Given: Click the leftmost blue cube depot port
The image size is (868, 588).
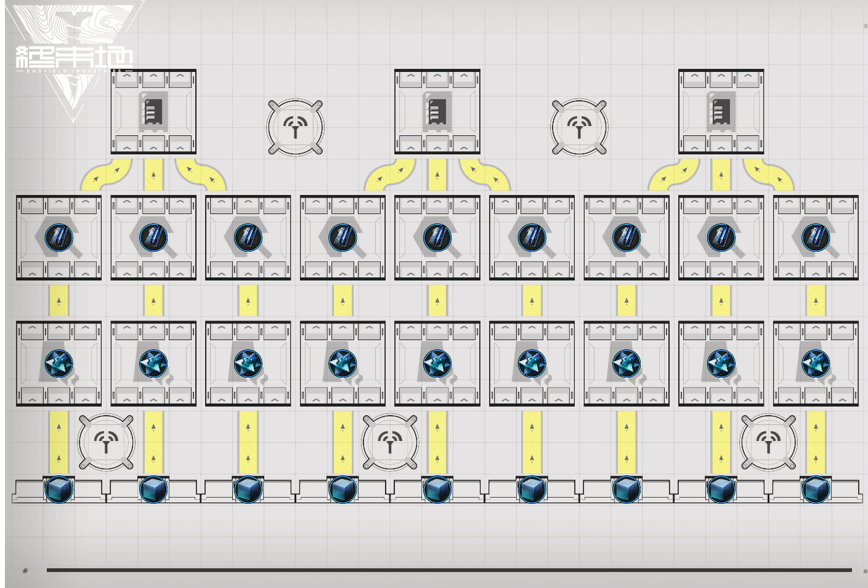Looking at the screenshot, I should tap(59, 489).
